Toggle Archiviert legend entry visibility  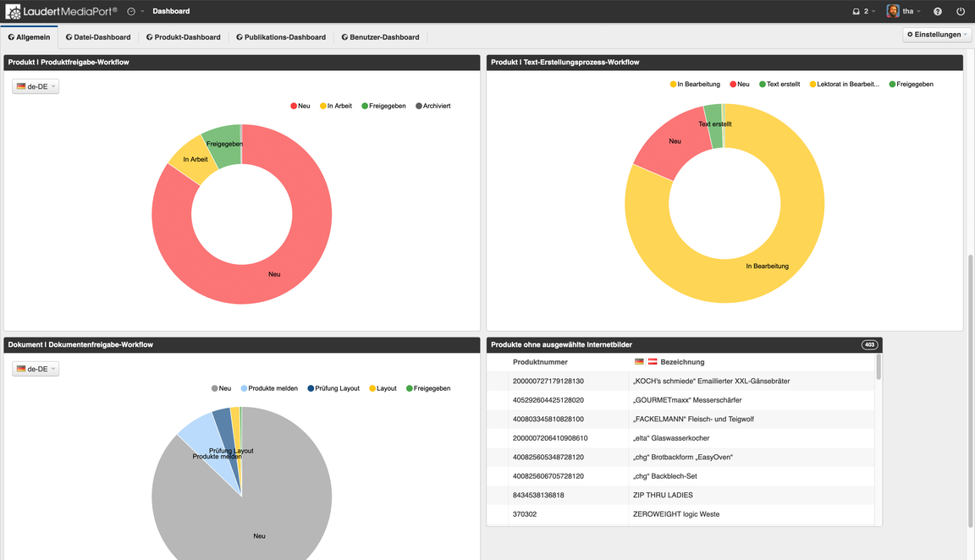coord(432,107)
